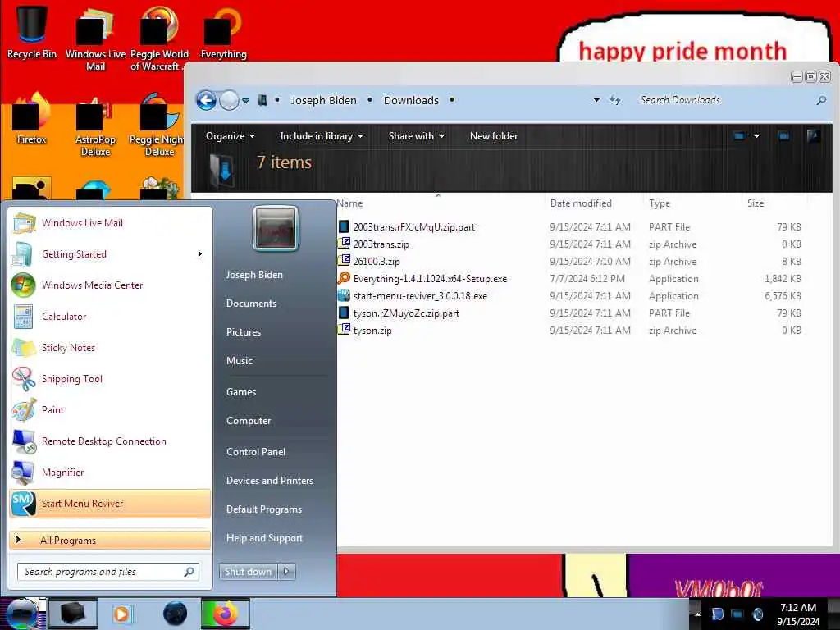
Task: Toggle the preview pane icon
Action: coord(783,136)
